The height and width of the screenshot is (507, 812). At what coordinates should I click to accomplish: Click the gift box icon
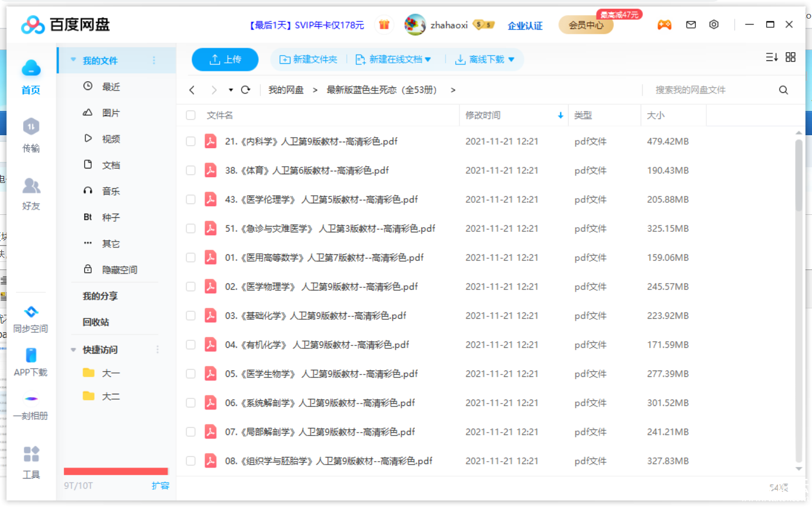(384, 24)
